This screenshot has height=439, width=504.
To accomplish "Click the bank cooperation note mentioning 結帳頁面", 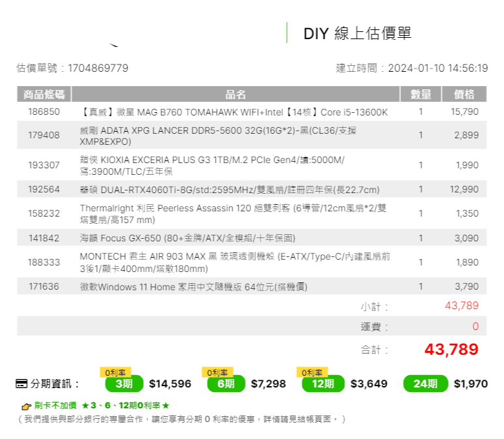I will click(181, 419).
